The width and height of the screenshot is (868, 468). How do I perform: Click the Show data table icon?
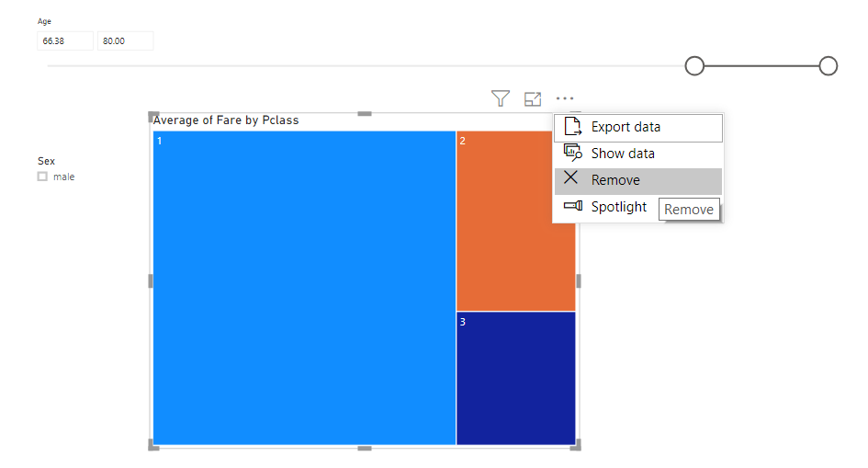click(572, 154)
